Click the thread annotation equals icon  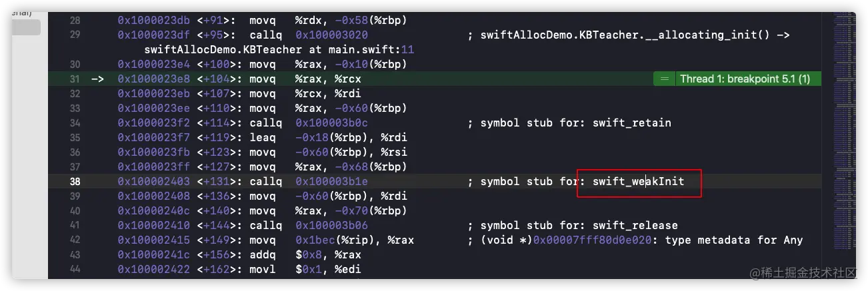[x=663, y=79]
